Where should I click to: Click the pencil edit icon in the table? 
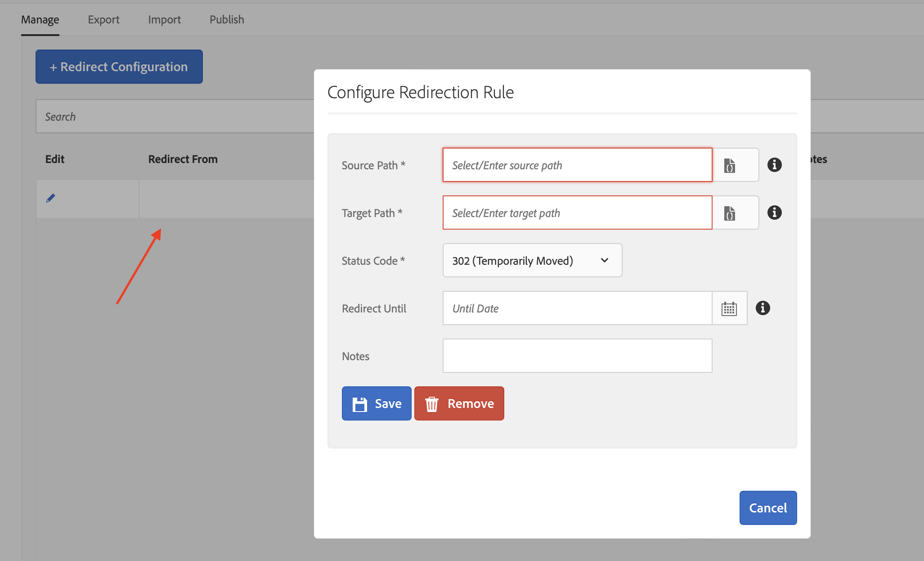(51, 198)
